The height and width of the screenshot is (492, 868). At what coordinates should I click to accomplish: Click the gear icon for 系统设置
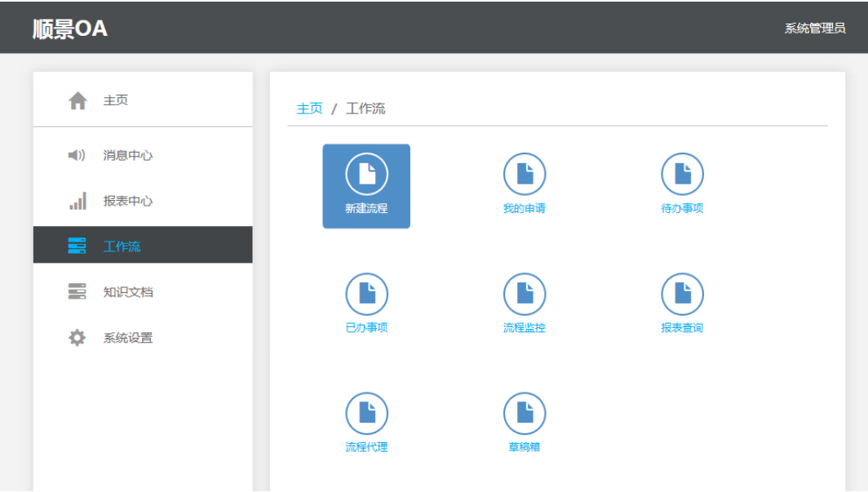(77, 338)
